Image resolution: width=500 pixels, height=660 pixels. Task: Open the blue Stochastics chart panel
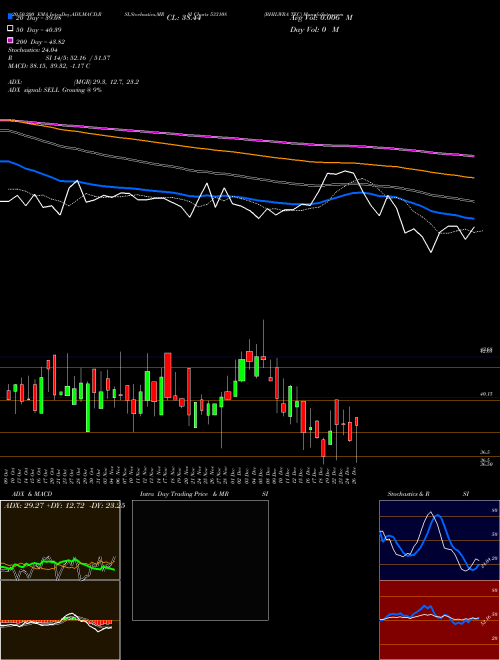click(x=439, y=540)
